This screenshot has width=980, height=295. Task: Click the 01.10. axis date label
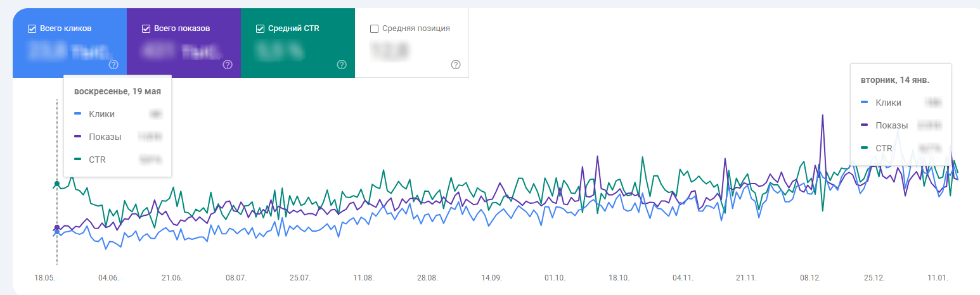pos(555,278)
